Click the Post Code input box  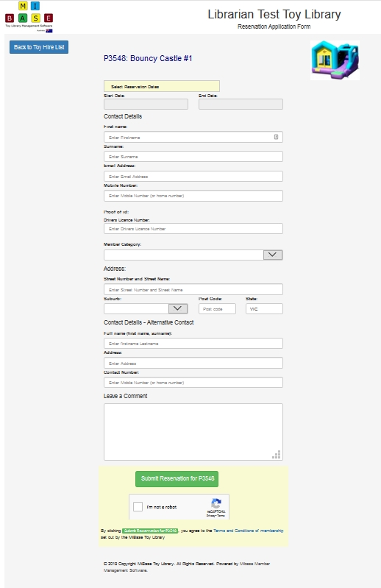point(217,308)
